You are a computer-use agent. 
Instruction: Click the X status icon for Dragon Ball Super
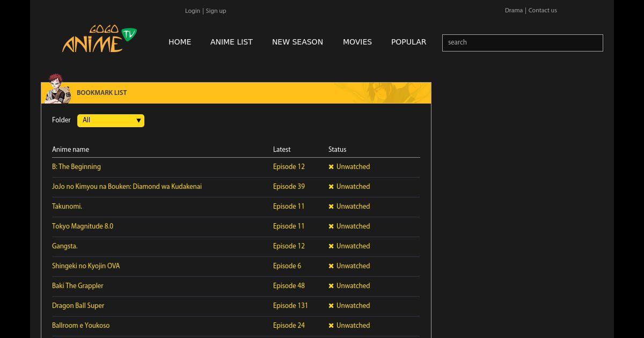pyautogui.click(x=331, y=306)
